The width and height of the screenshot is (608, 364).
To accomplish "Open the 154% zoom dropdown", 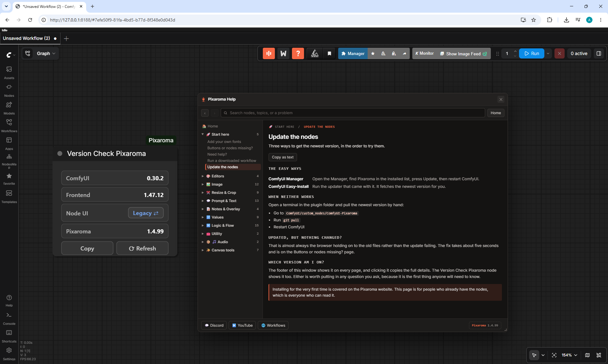I will click(x=569, y=355).
